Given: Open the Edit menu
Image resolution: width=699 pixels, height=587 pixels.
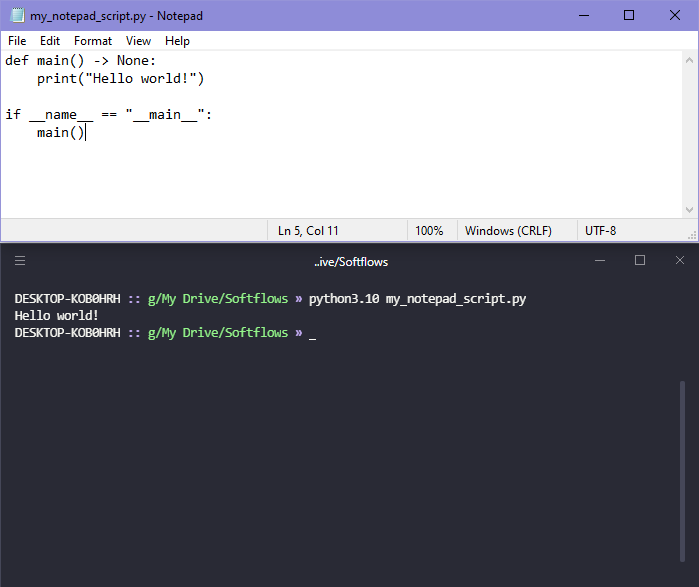Looking at the screenshot, I should 50,41.
